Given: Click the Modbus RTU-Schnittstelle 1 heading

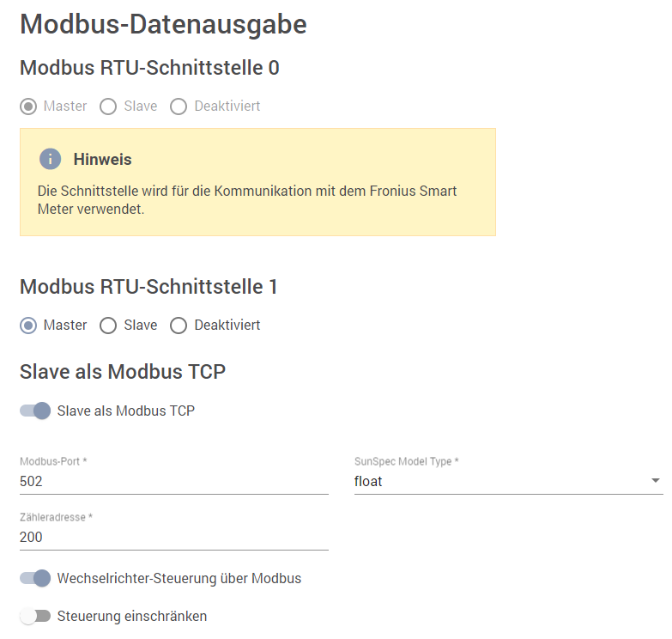Looking at the screenshot, I should click(x=148, y=287).
